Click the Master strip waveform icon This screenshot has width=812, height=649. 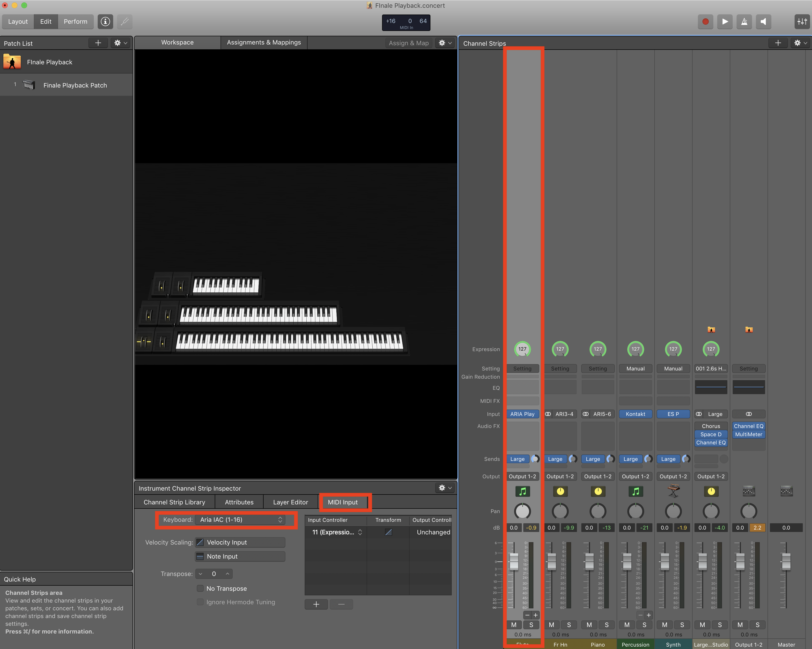tap(786, 491)
